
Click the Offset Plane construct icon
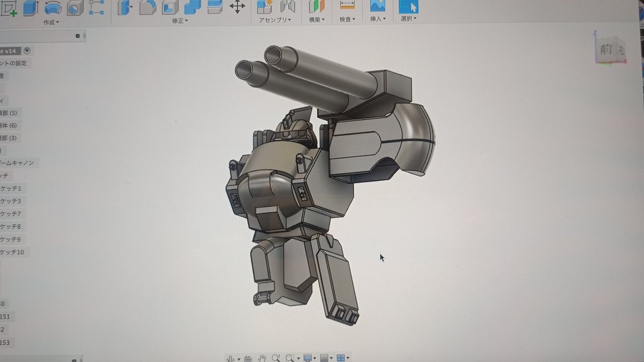pyautogui.click(x=317, y=6)
